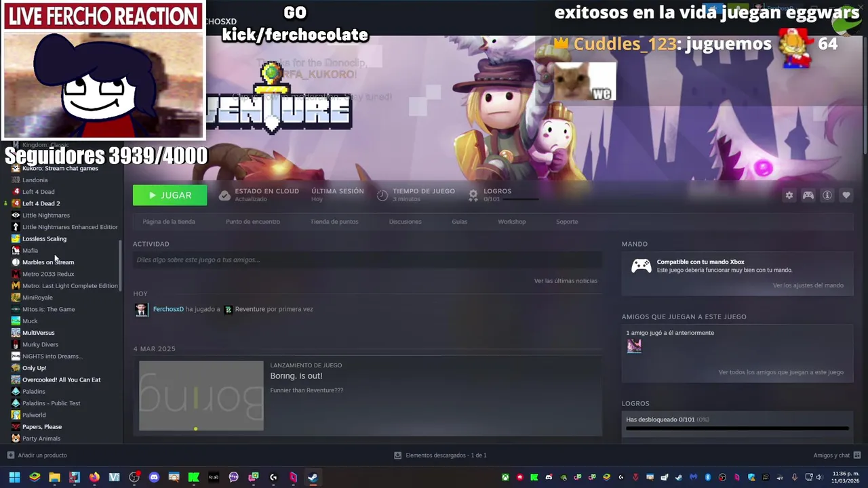Click Bluetooth icon in system tray

[x=708, y=477]
